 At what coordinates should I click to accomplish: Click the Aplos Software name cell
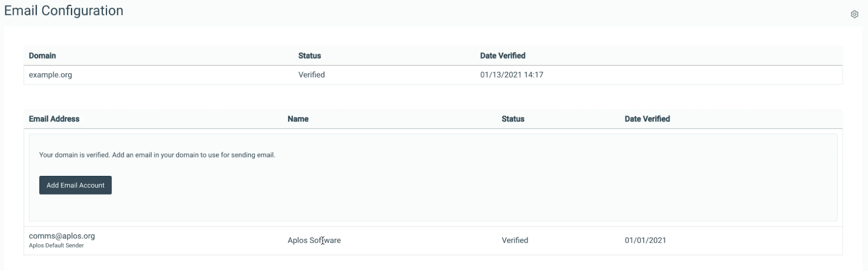314,240
